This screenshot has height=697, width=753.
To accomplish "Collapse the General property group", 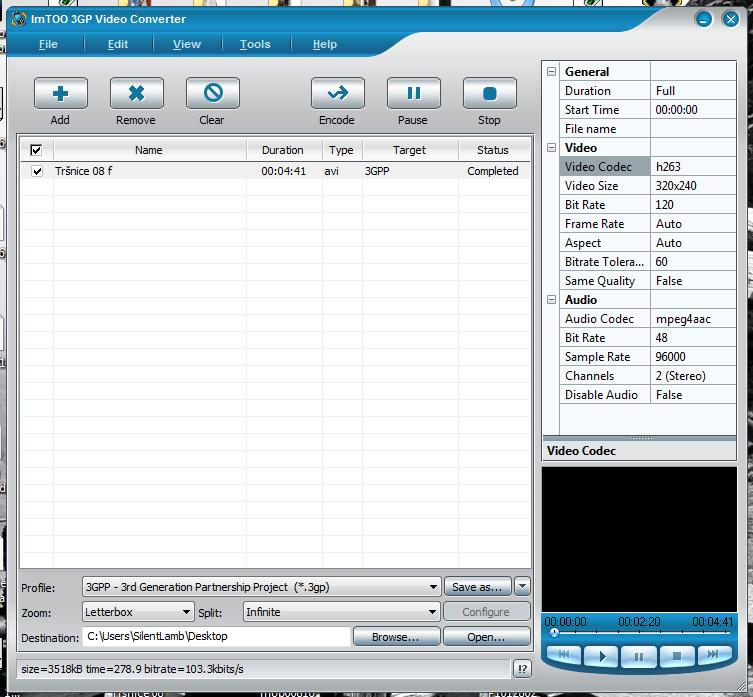I will click(x=551, y=72).
